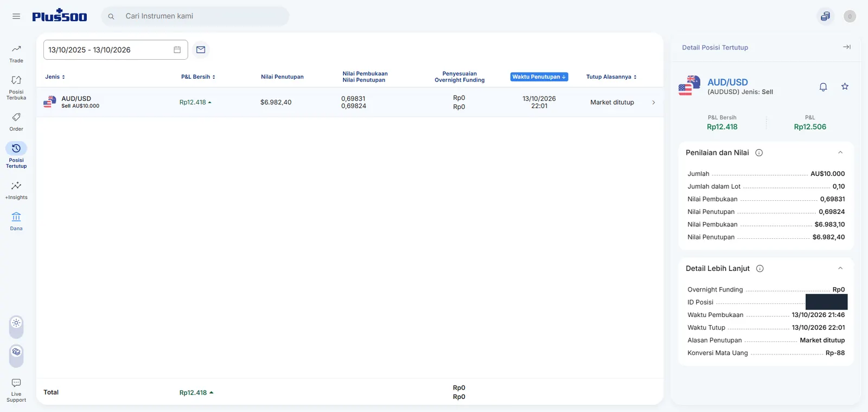Open Live Support chat

[16, 390]
